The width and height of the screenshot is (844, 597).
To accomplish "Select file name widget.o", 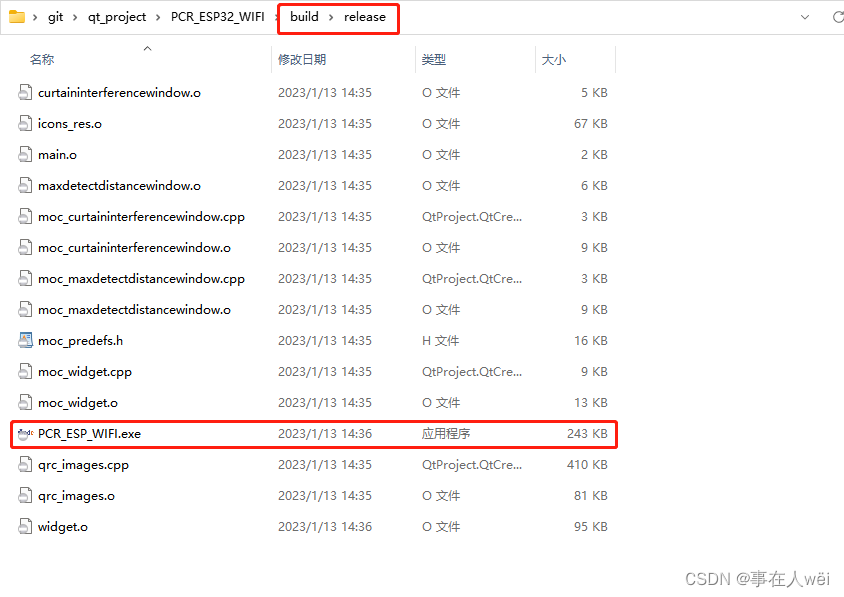I will 62,526.
